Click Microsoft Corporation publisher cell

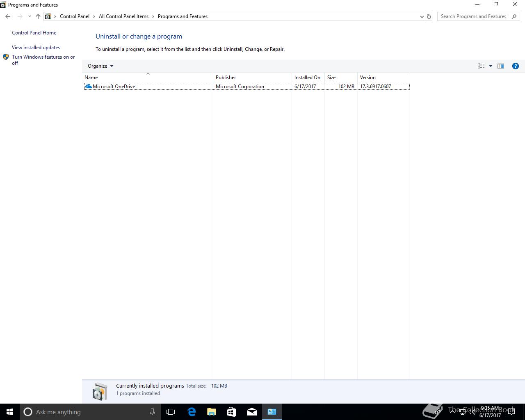(240, 87)
